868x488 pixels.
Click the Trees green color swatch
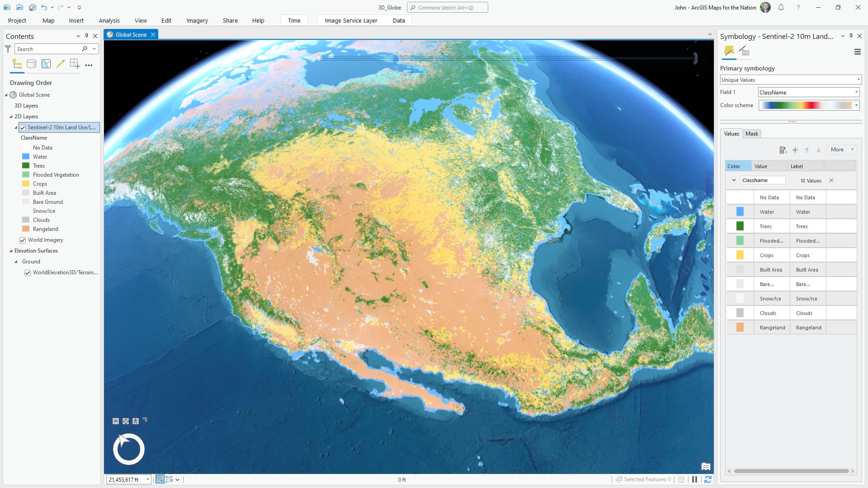740,226
